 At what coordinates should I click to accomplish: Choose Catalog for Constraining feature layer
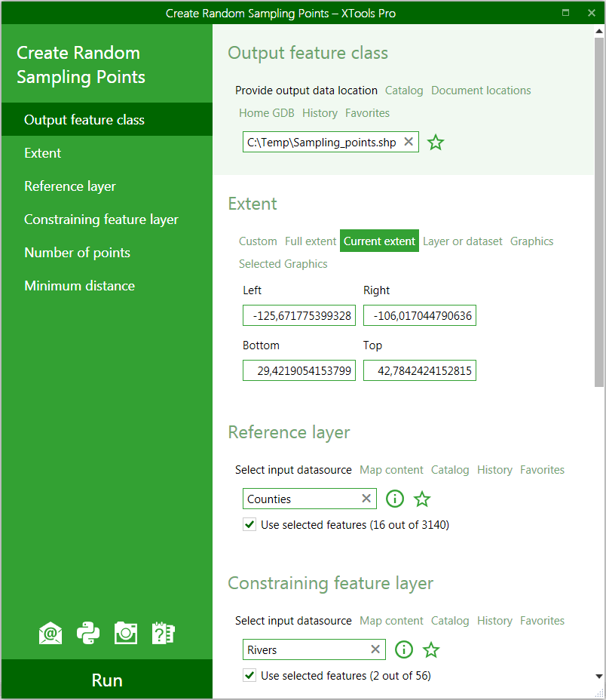[x=450, y=621]
